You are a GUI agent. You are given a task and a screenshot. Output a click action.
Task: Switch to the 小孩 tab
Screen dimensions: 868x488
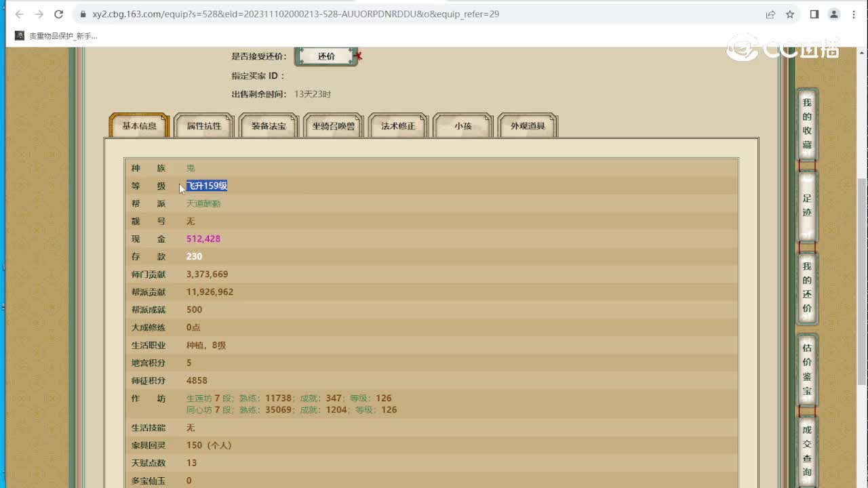pos(463,125)
